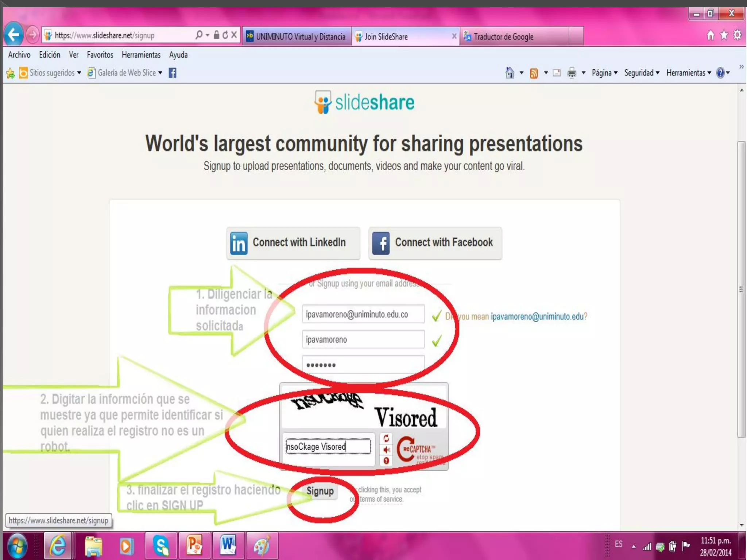
Task: Open the RSS feeds toolbar icon
Action: point(534,73)
